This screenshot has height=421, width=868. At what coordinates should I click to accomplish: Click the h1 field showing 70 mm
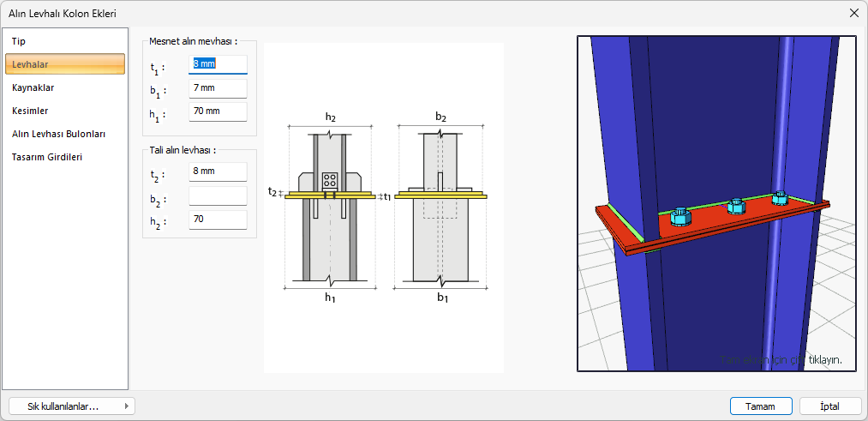tap(218, 111)
